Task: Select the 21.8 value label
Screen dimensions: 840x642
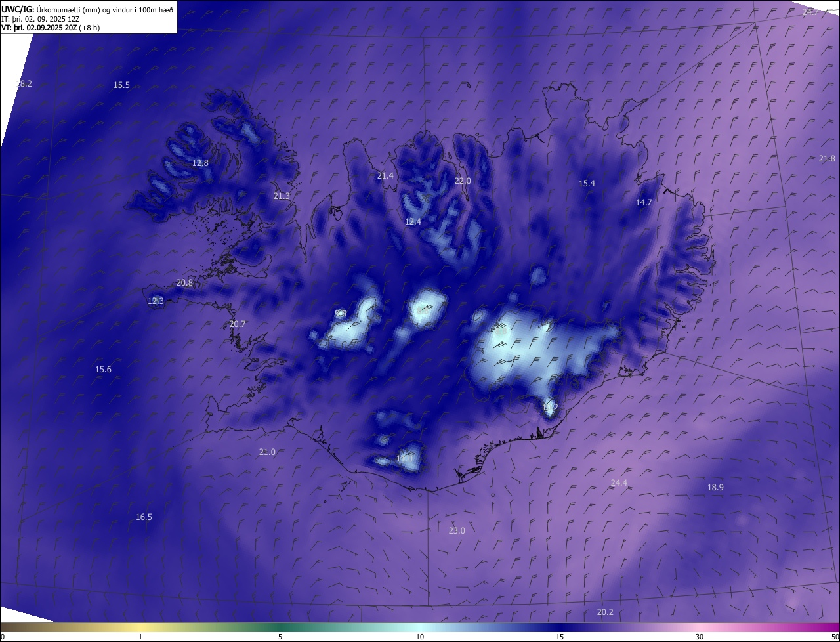Action: 827,159
